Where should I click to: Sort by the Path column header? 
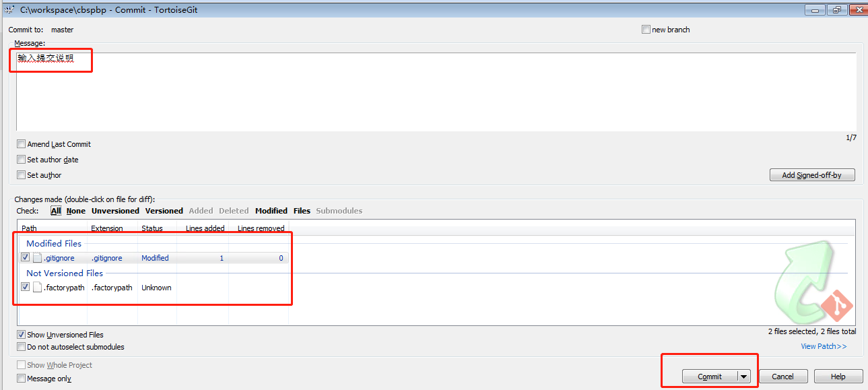(53, 228)
